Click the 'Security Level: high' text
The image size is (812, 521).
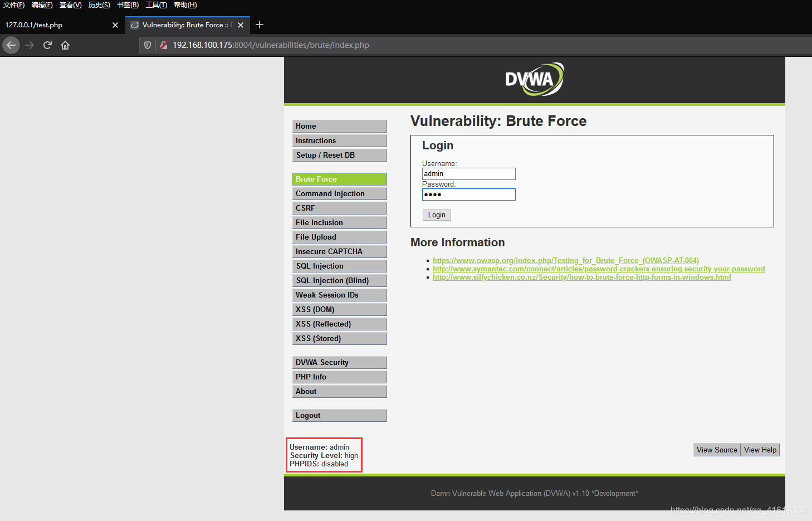pyautogui.click(x=324, y=455)
